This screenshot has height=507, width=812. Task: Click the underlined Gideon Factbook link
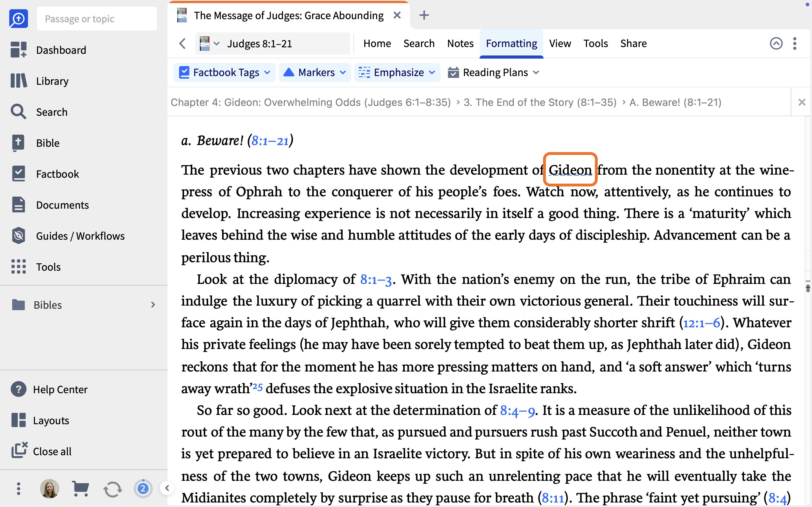point(570,170)
